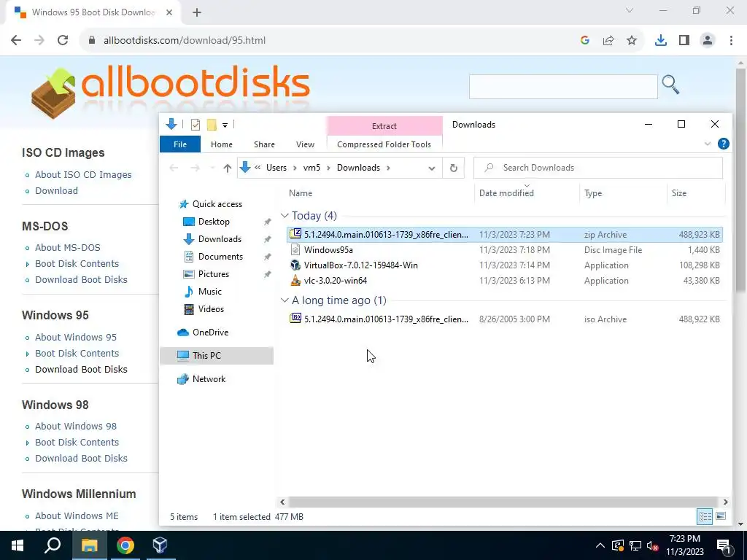Click the allbootdisks logo
The image size is (747, 560).
point(171,93)
